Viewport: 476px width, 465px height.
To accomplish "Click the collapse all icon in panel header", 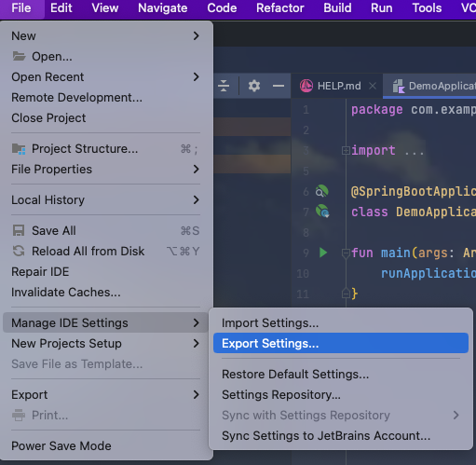I will click(224, 86).
